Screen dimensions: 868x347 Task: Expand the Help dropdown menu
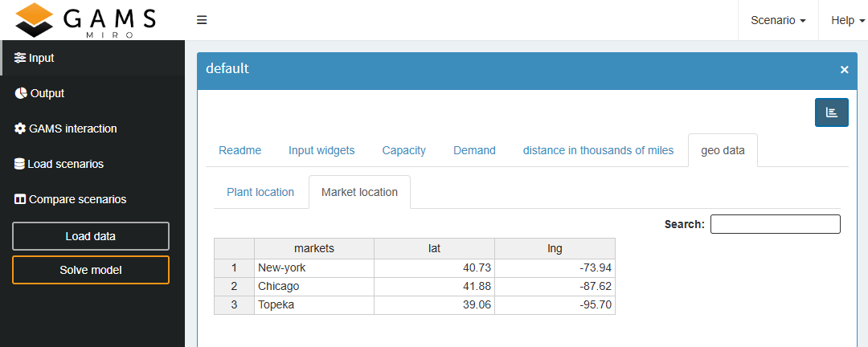pyautogui.click(x=847, y=20)
